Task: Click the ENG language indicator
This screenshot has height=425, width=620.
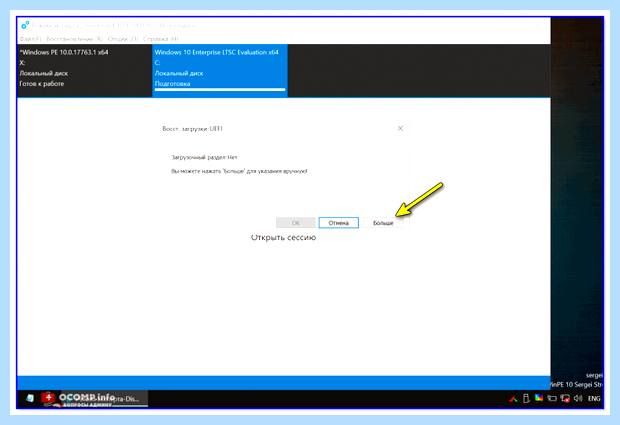Action: pyautogui.click(x=594, y=399)
